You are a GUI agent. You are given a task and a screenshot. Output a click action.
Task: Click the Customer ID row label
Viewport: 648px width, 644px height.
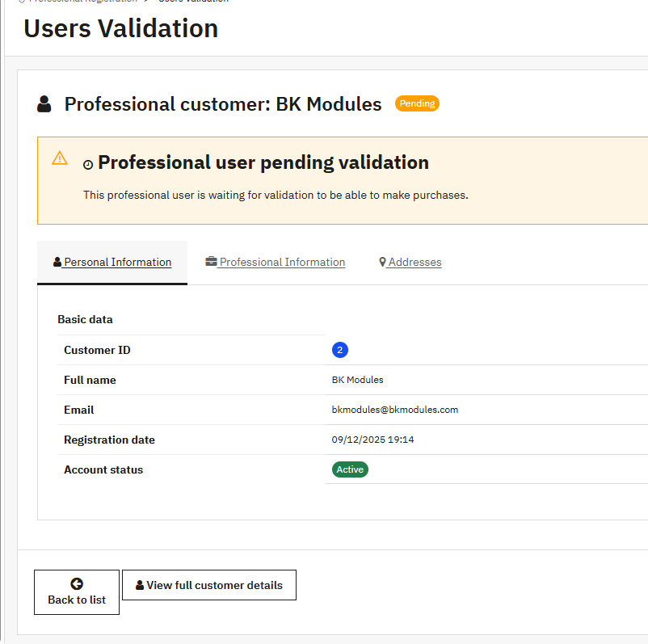[x=97, y=350]
